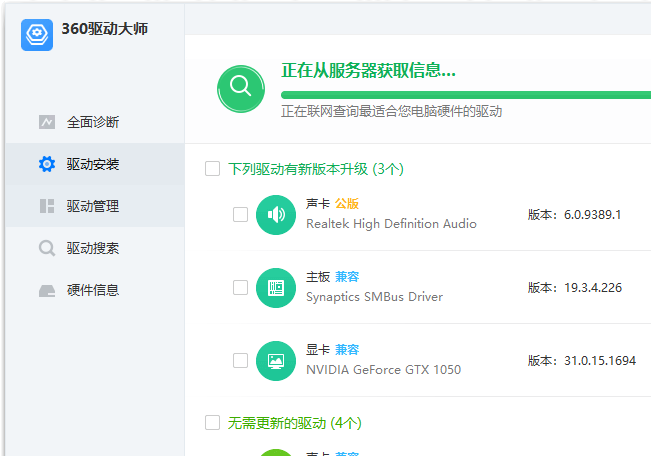Tick the Synaptics SMBus Driver checkbox
The height and width of the screenshot is (456, 651).
click(240, 287)
